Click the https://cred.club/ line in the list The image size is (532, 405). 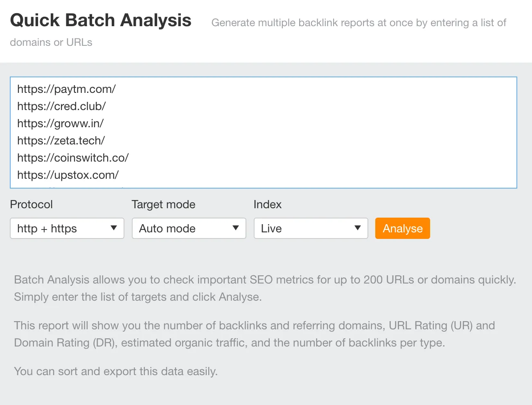[x=61, y=106]
